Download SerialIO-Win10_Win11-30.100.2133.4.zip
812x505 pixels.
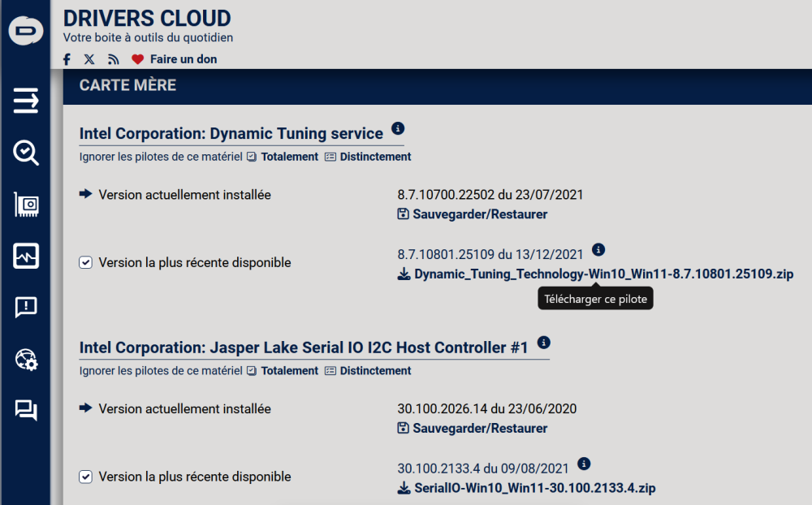click(x=535, y=488)
